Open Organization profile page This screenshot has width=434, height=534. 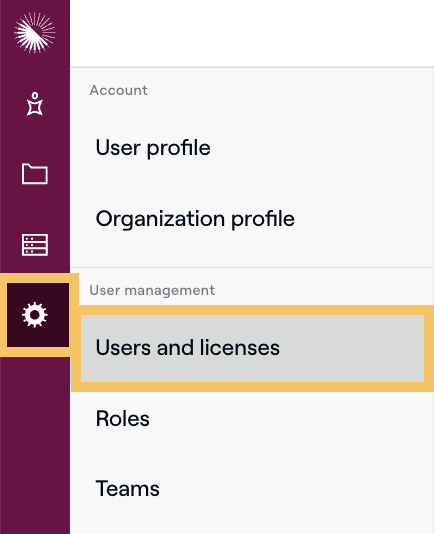[x=195, y=219]
